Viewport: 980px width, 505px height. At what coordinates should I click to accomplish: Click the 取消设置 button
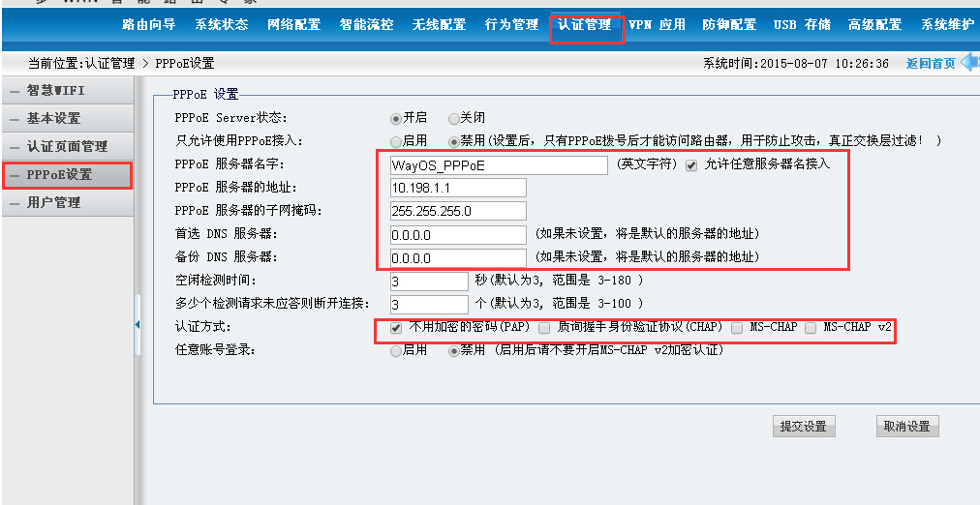tap(906, 427)
